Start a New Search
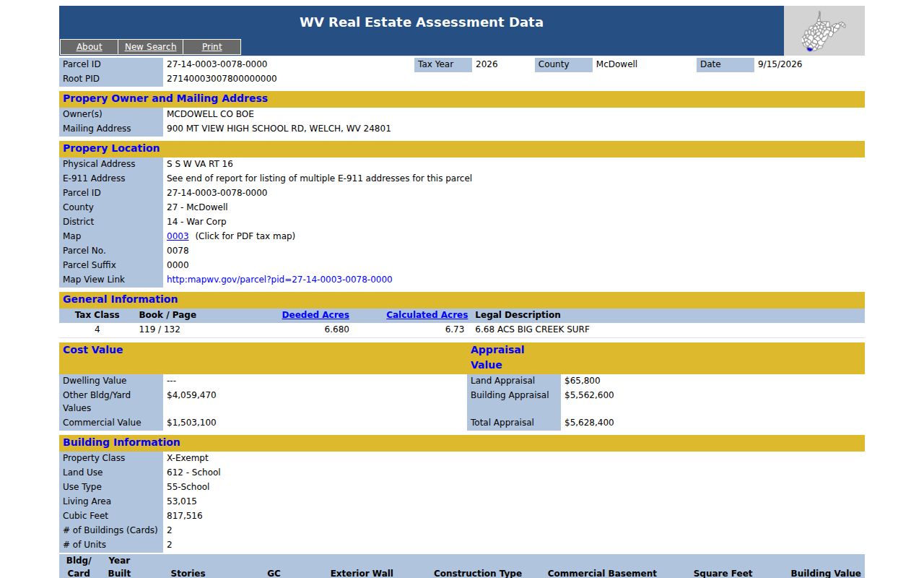The height and width of the screenshot is (578, 924). coord(150,47)
